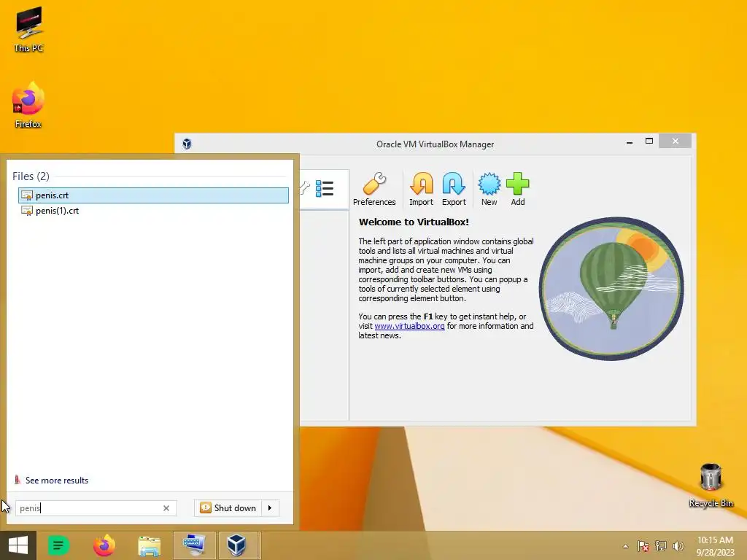Open File Explorer from the taskbar
This screenshot has height=560, width=747.
[149, 545]
